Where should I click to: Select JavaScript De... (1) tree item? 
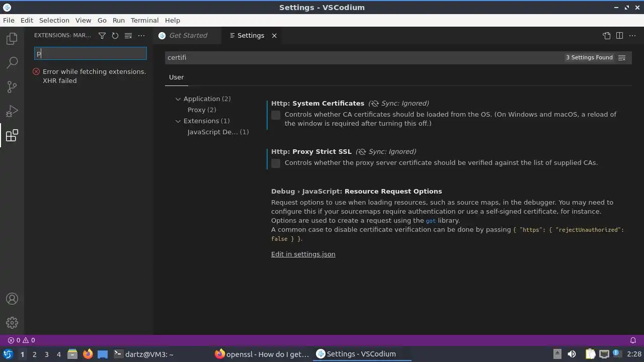[x=218, y=132]
